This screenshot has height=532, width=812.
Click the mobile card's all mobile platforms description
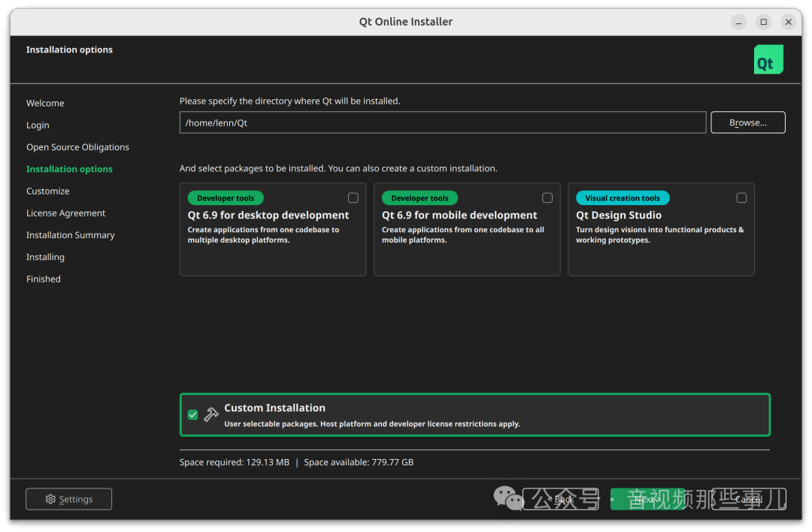463,235
